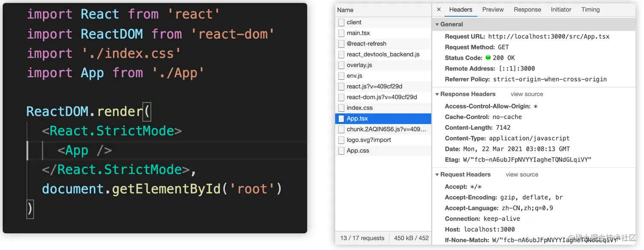Screen dimensions: 644x250
Task: Click the <App /> line in code editor
Action: (84, 150)
